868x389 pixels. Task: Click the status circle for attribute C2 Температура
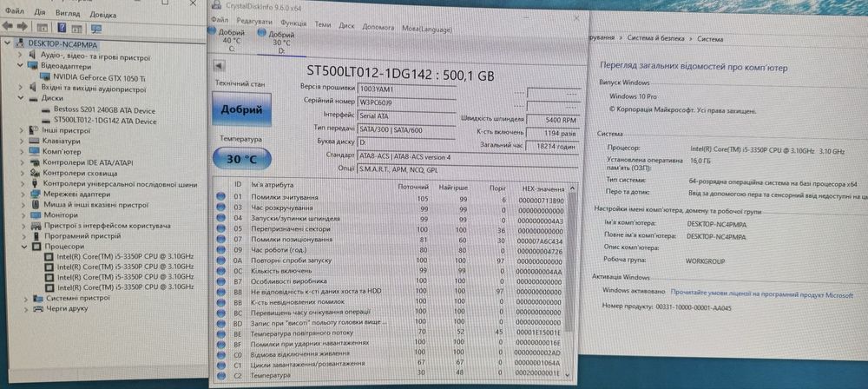pos(221,374)
